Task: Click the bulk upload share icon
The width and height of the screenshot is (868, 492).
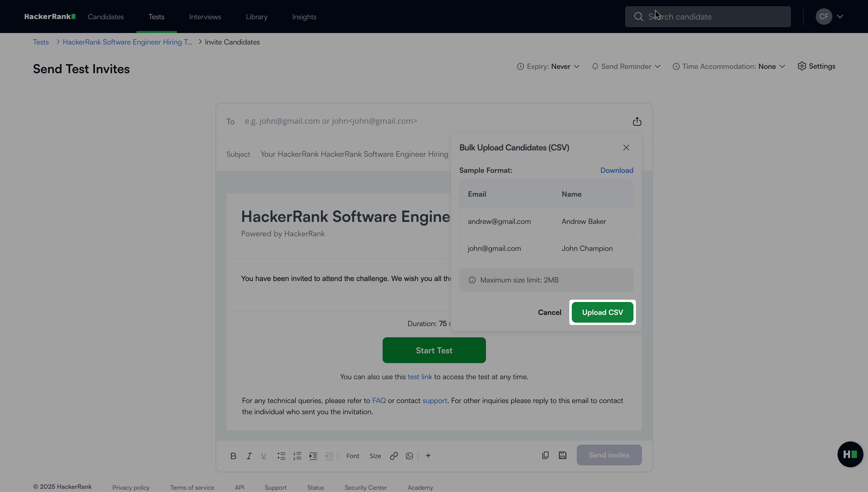Action: [x=637, y=121]
